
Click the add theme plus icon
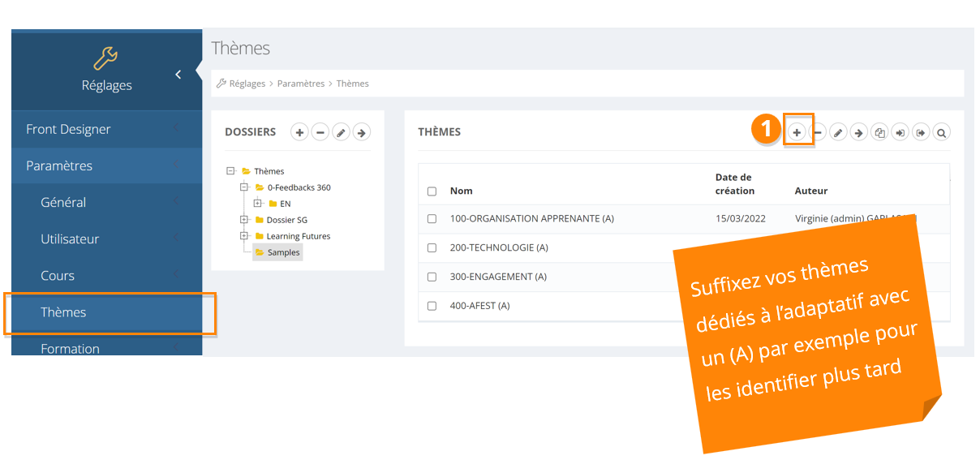tap(797, 132)
